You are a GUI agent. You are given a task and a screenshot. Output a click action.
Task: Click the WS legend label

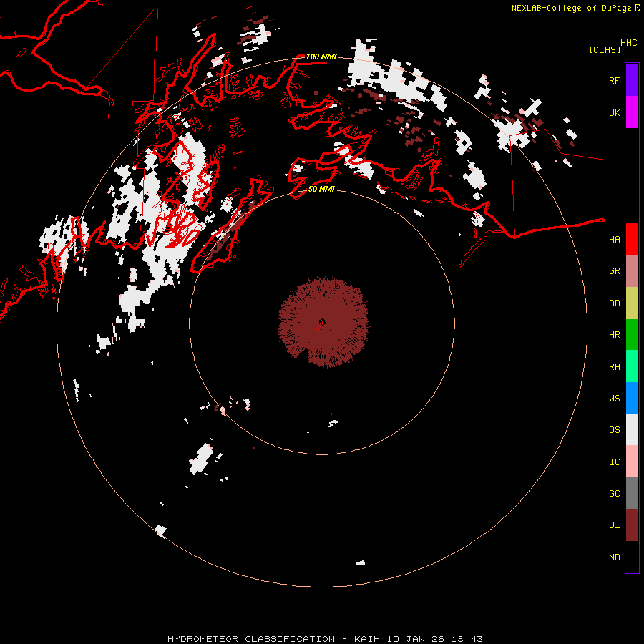click(x=614, y=399)
